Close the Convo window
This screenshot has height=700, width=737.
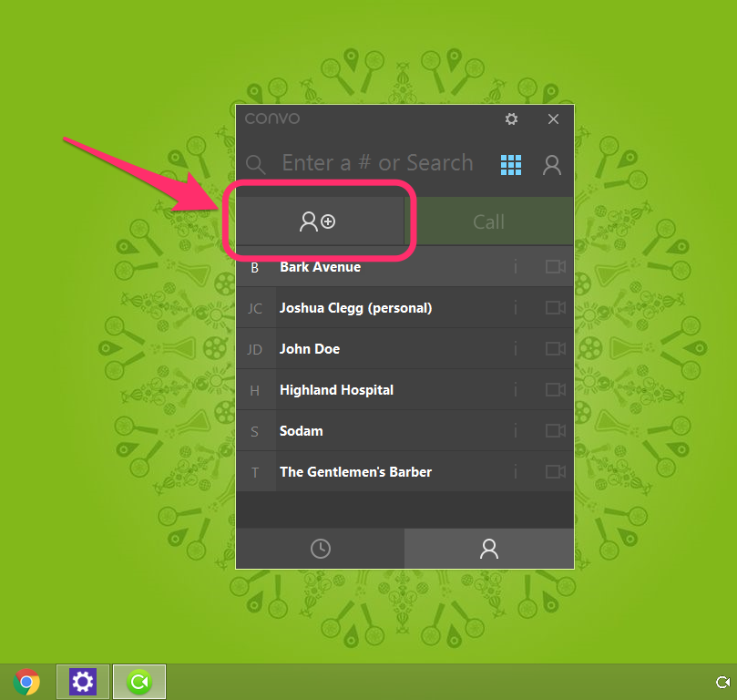coord(553,119)
